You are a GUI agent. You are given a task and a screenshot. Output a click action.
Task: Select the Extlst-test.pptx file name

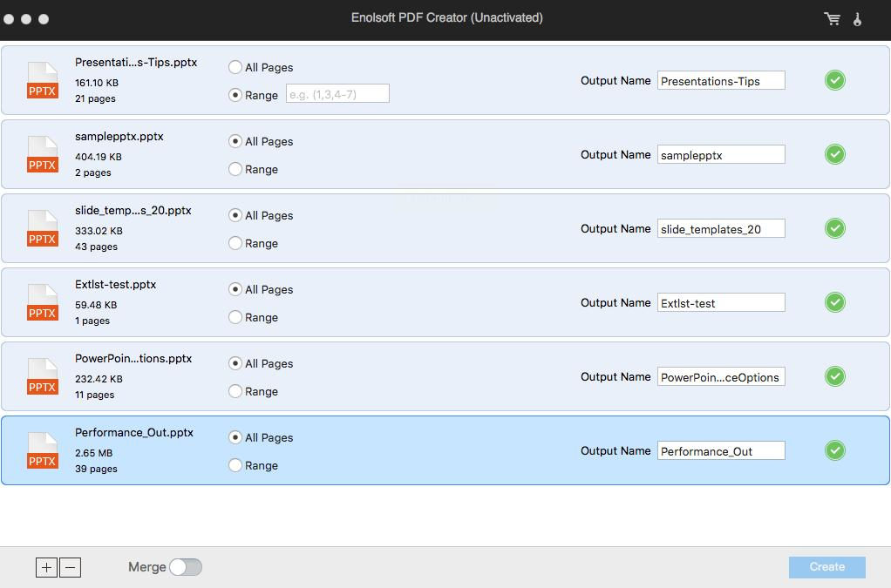point(115,284)
